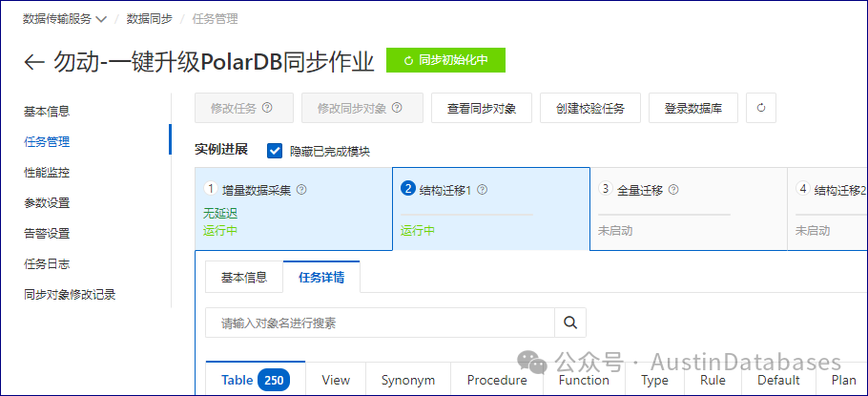The image size is (868, 396).
Task: Uncheck the 隐藏已完成模块 checkbox
Action: pos(275,151)
